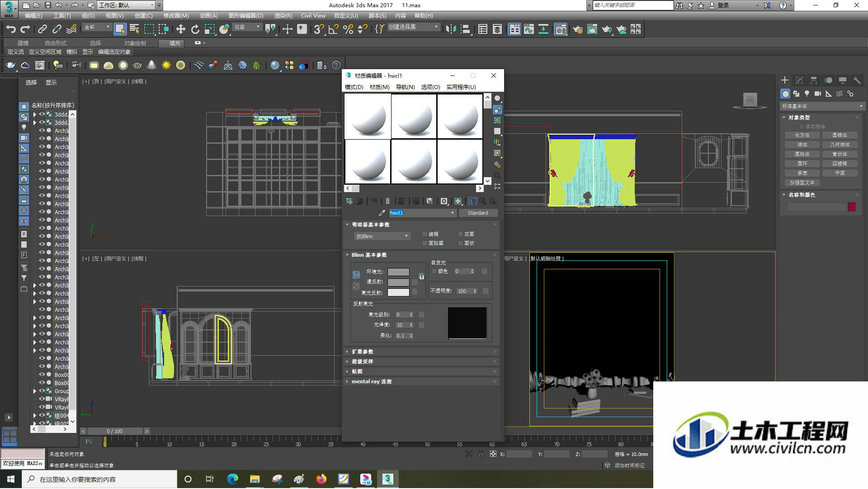Create a 球体 primitive
Viewport: 868px width, 489px height.
click(802, 145)
